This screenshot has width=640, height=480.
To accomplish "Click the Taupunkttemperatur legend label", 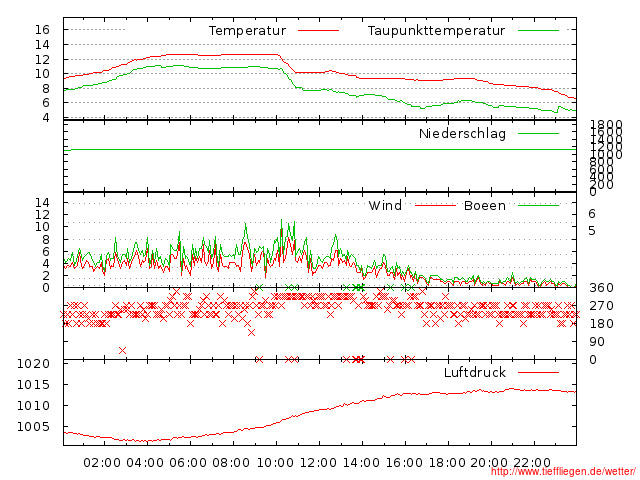I will tap(436, 31).
